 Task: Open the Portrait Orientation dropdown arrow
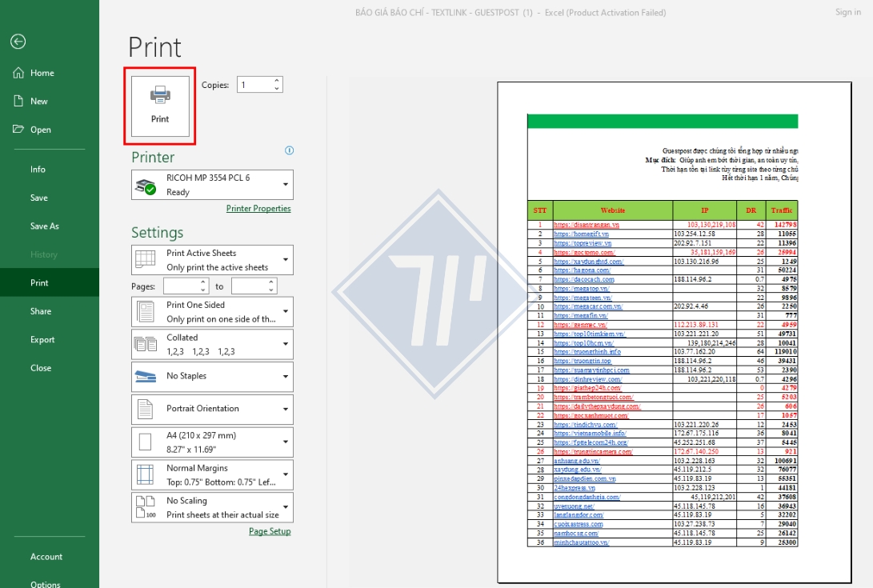tap(286, 410)
